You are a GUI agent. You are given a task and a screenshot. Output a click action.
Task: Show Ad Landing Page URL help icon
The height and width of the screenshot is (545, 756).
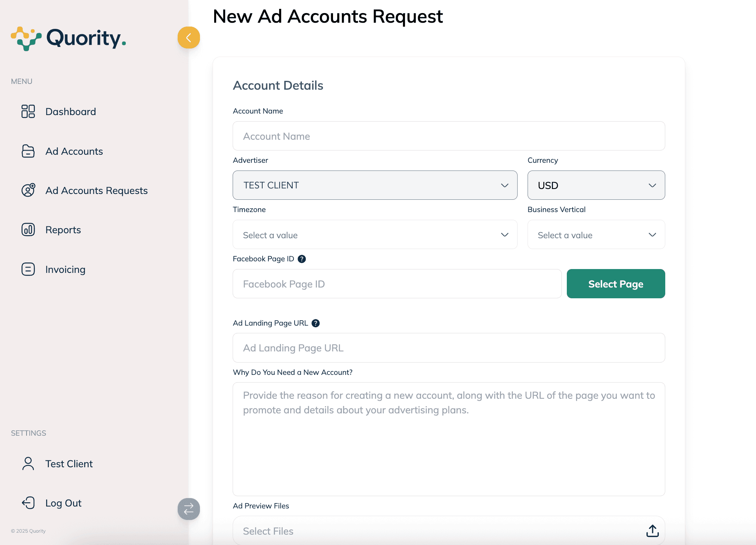coord(316,323)
